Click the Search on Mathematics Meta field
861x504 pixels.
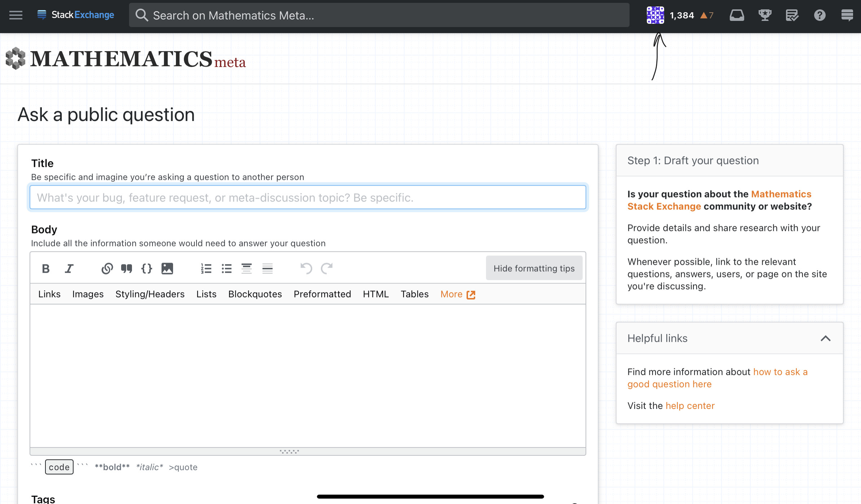point(379,15)
